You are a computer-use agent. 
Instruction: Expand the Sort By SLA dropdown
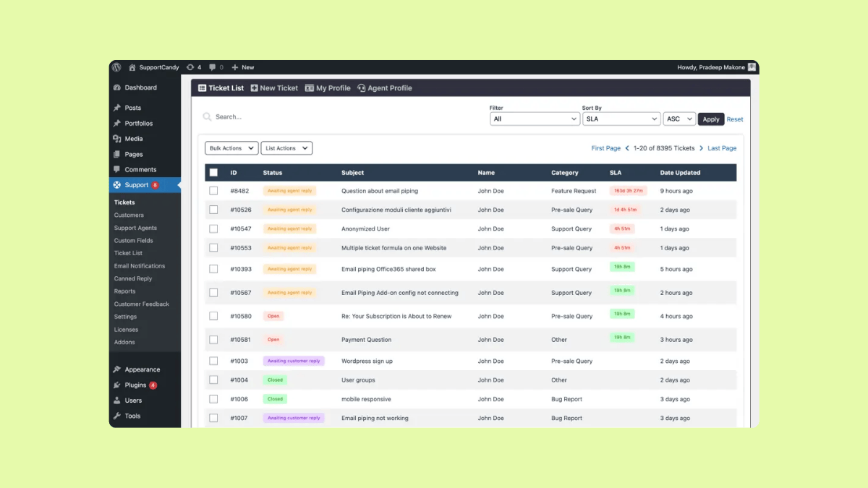[x=620, y=119]
